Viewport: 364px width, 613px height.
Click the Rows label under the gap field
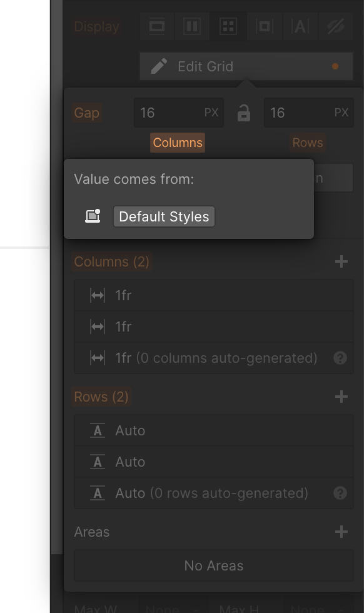(x=307, y=143)
